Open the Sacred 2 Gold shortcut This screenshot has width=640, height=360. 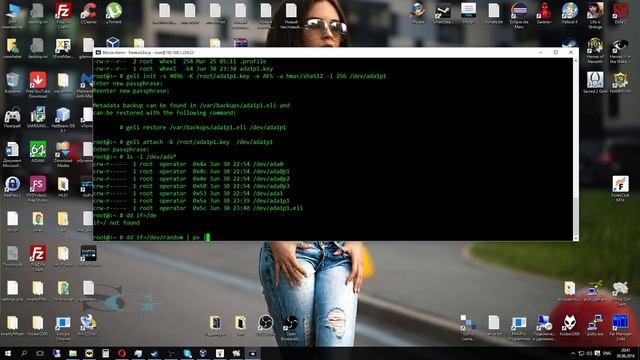click(x=595, y=82)
